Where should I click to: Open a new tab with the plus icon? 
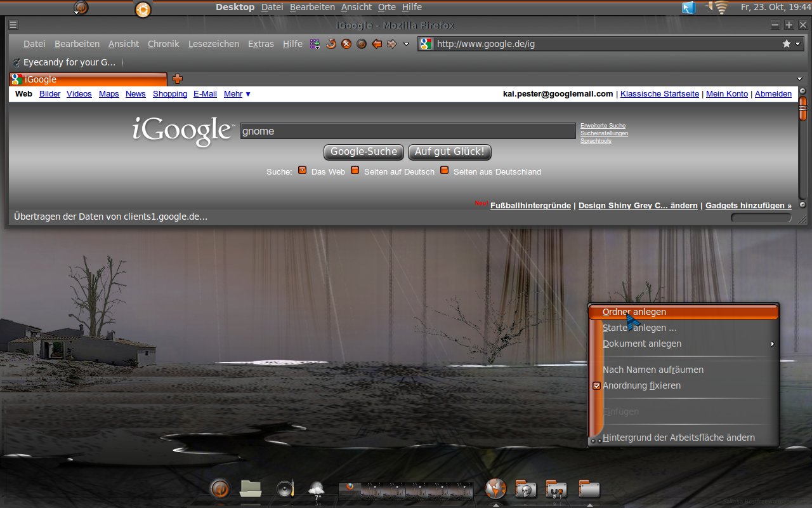[178, 79]
